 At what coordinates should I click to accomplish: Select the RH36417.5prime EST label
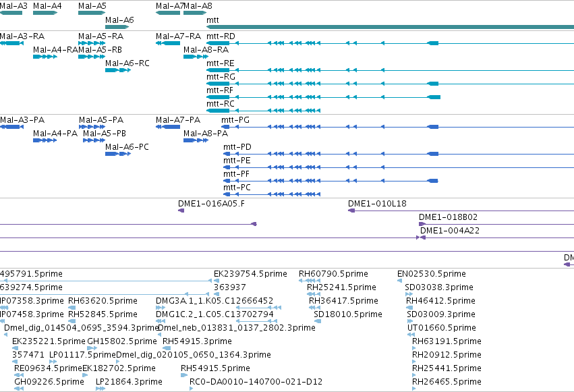[x=343, y=301]
